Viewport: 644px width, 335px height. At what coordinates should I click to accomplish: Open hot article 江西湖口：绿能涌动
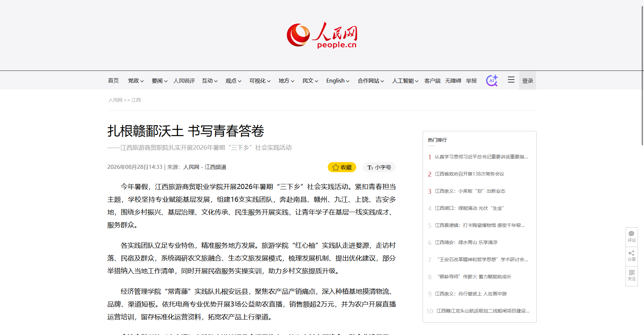[470, 208]
